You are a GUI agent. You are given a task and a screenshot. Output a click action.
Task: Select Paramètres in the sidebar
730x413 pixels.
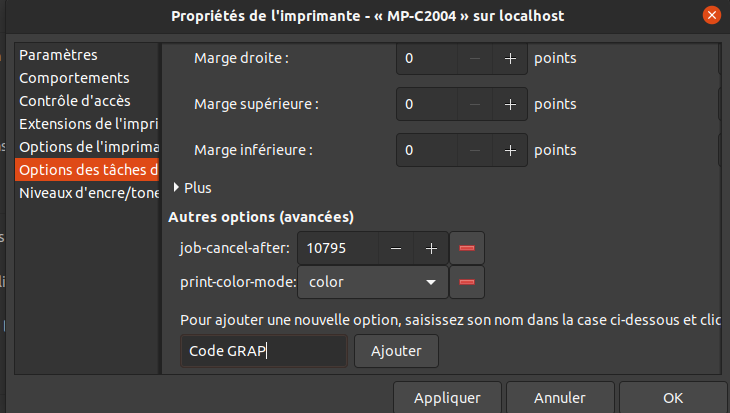58,54
